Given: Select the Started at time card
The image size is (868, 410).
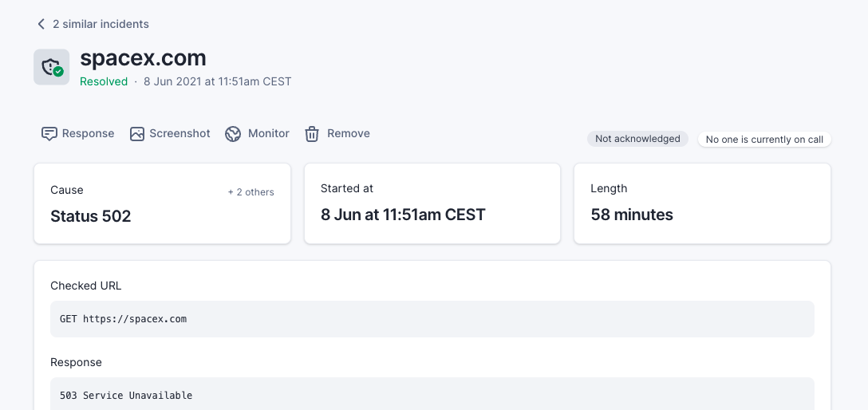Looking at the screenshot, I should [x=432, y=203].
